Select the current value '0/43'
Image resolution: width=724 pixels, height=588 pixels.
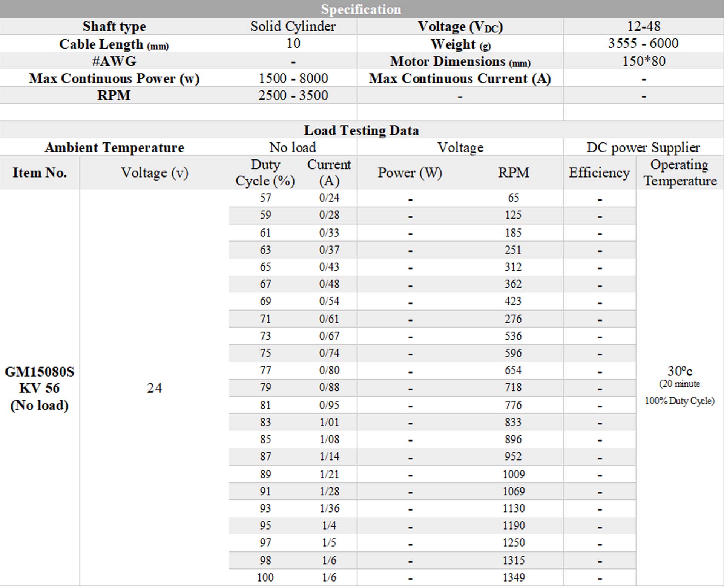point(329,267)
